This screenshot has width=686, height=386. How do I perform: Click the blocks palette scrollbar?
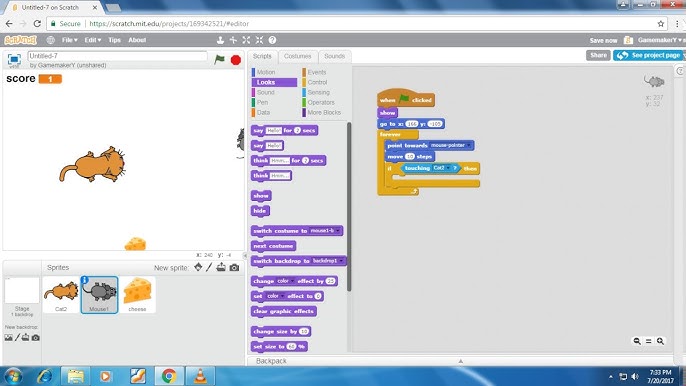(349, 207)
